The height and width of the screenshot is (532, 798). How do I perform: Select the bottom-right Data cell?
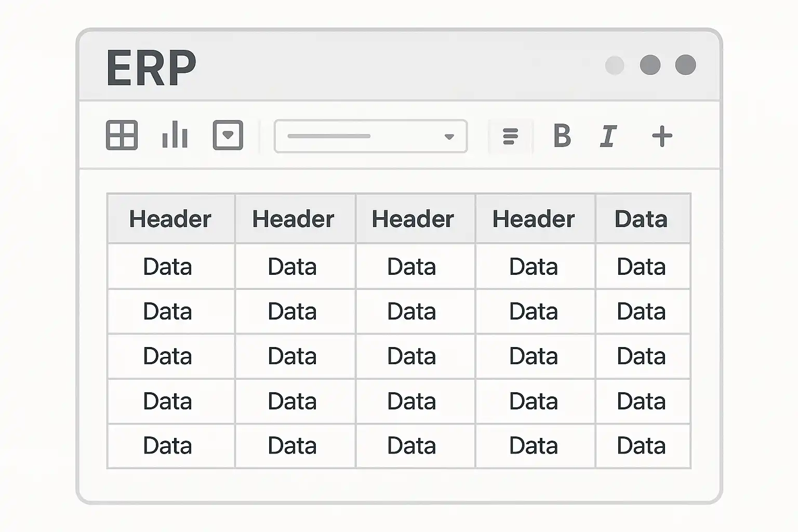[641, 446]
